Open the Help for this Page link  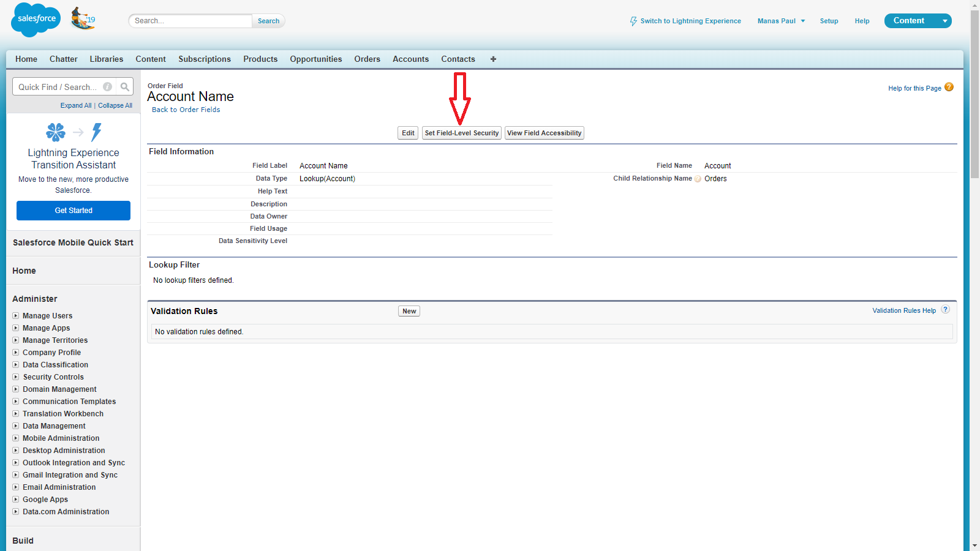pyautogui.click(x=914, y=88)
